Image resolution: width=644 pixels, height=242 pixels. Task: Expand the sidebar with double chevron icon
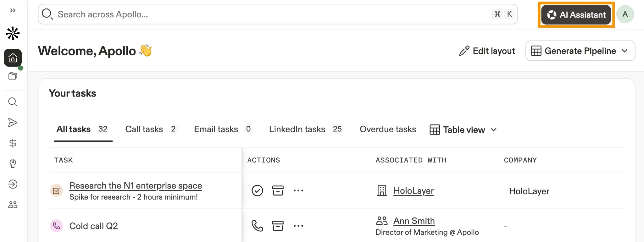(x=13, y=10)
